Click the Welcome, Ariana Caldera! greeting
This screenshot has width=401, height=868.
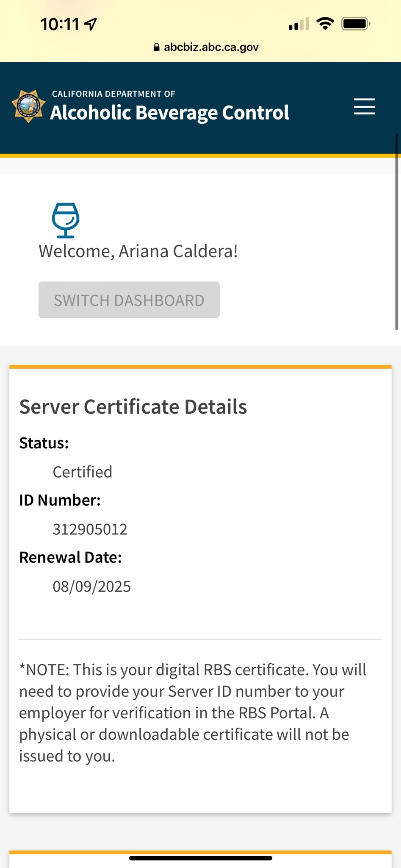pyautogui.click(x=138, y=251)
